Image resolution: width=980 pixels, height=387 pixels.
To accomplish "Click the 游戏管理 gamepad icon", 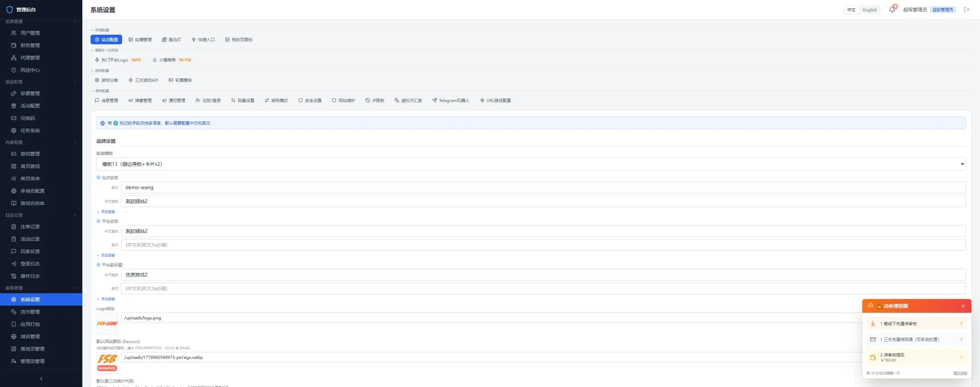I will (x=13, y=154).
